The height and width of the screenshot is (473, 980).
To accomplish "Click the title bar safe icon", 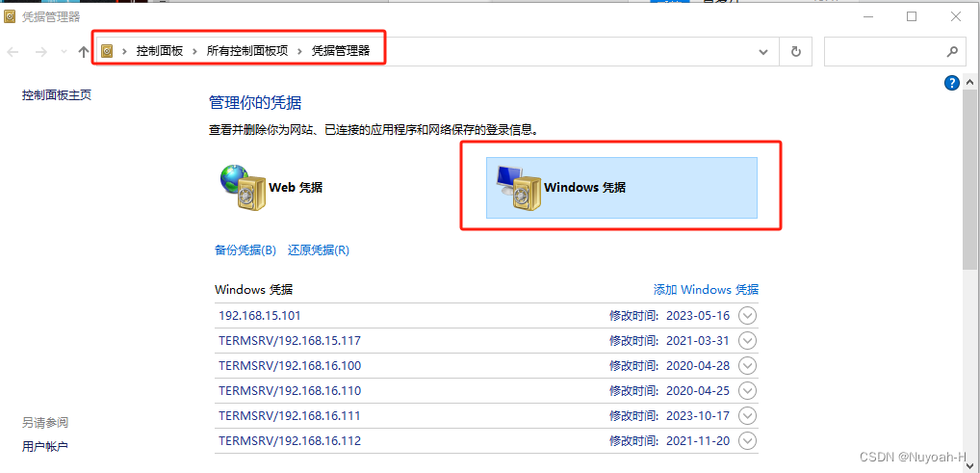I will click(10, 17).
